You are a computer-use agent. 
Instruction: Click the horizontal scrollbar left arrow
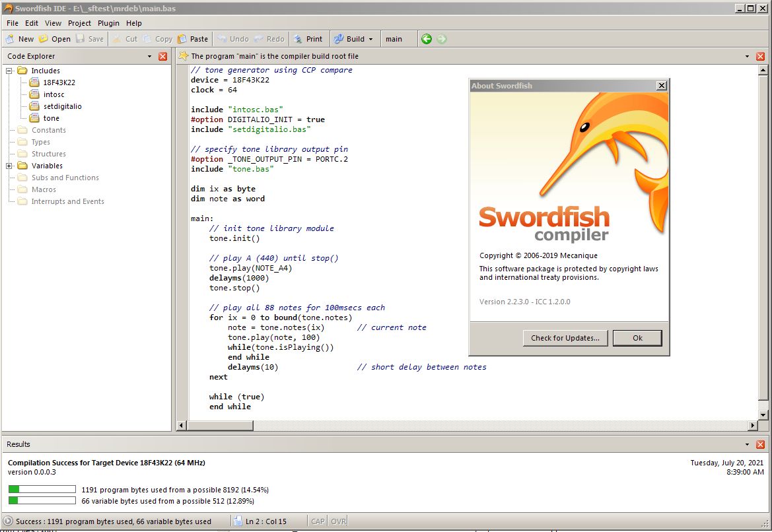point(182,425)
